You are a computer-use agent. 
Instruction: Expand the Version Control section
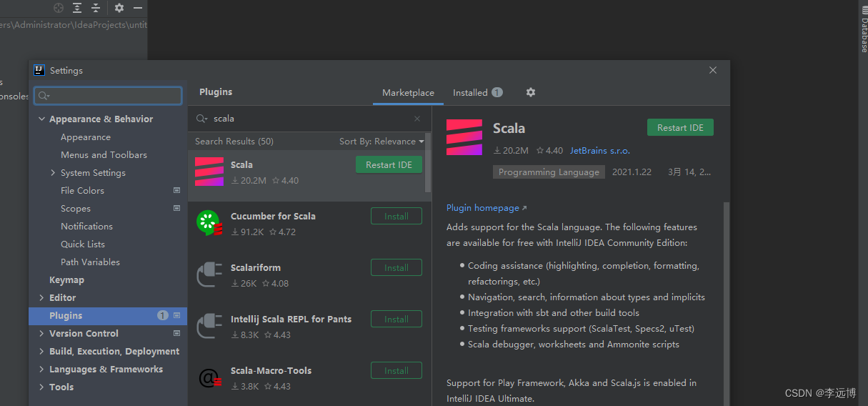pos(41,333)
